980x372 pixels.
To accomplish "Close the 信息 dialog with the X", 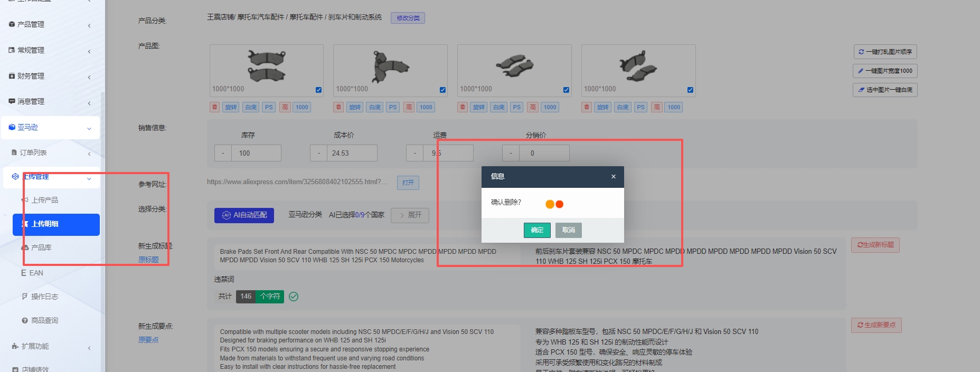I will click(x=613, y=177).
